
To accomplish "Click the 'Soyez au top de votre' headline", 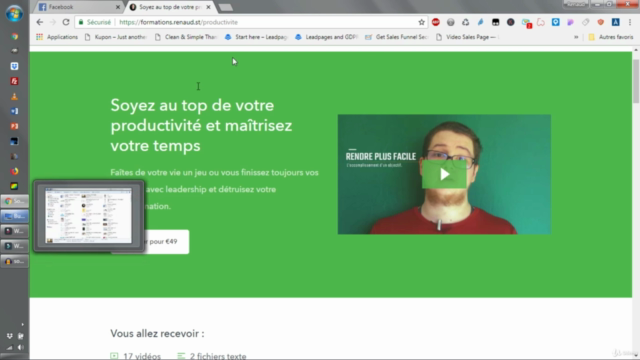I will [x=201, y=125].
